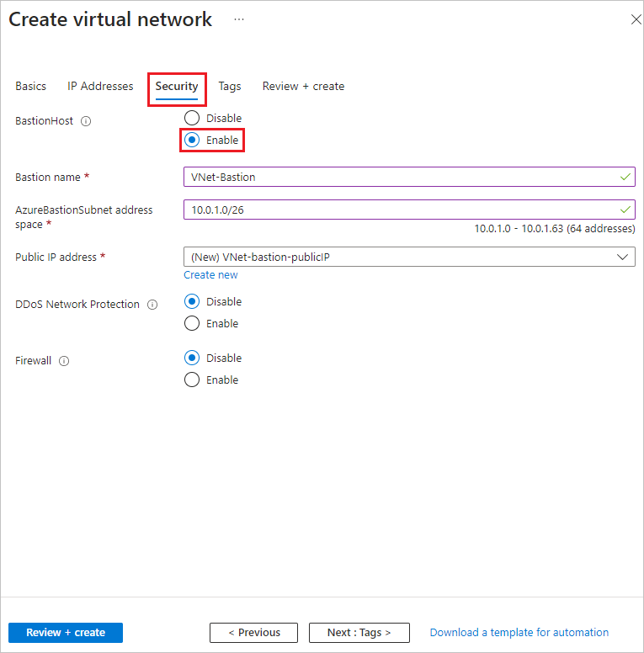This screenshot has height=653, width=644.
Task: Click the blue Review + create button
Action: point(66,633)
